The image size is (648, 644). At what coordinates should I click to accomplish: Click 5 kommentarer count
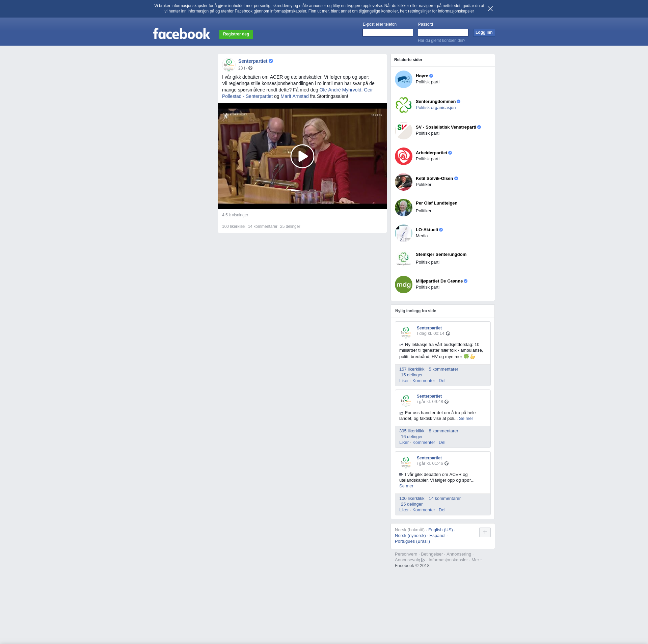[443, 369]
